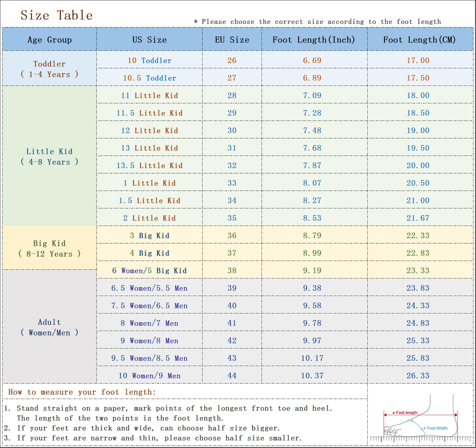The image size is (476, 448).
Task: Click the foot measurement diagram image
Action: click(x=421, y=417)
